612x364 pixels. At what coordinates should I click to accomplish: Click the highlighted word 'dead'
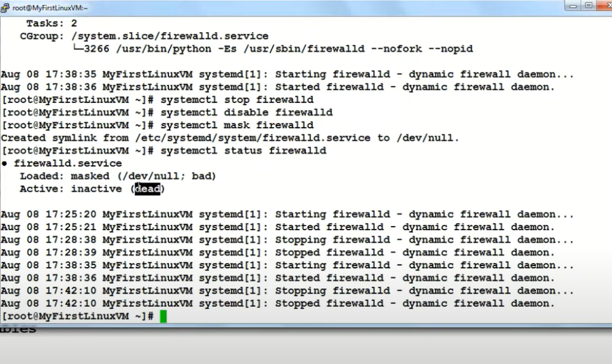point(147,189)
